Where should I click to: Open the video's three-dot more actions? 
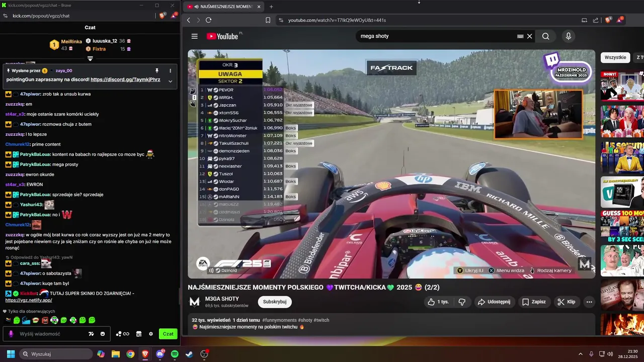click(589, 302)
